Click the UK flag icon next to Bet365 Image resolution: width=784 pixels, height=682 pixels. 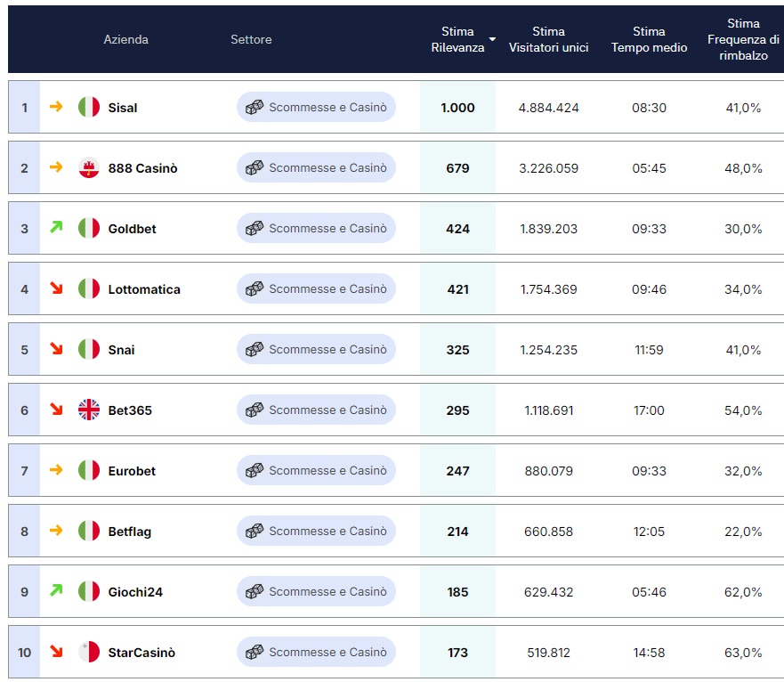(89, 410)
